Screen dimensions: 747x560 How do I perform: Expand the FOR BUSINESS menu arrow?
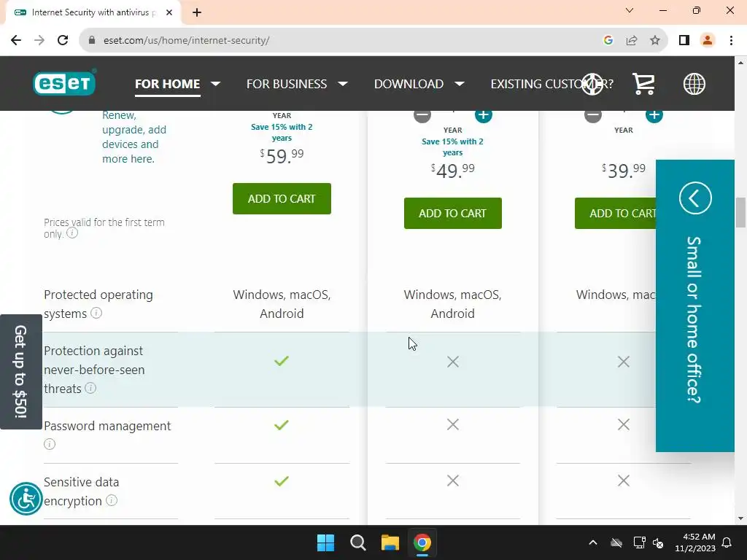tap(343, 84)
